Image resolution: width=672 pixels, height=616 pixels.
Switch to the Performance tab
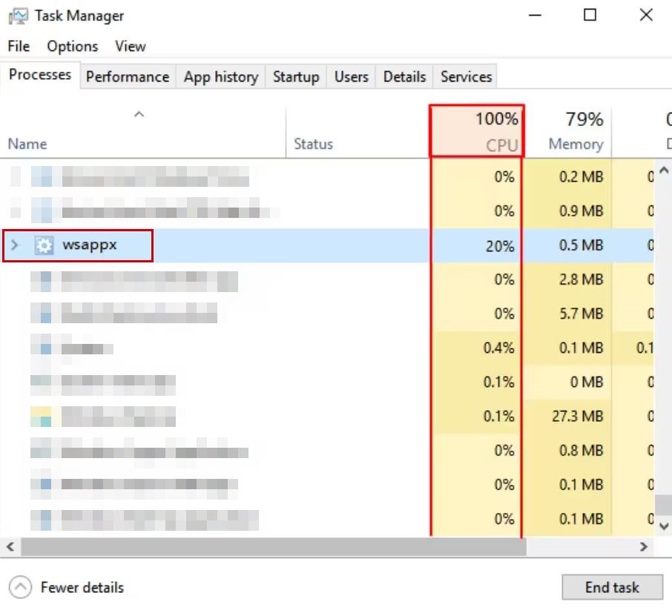click(127, 76)
